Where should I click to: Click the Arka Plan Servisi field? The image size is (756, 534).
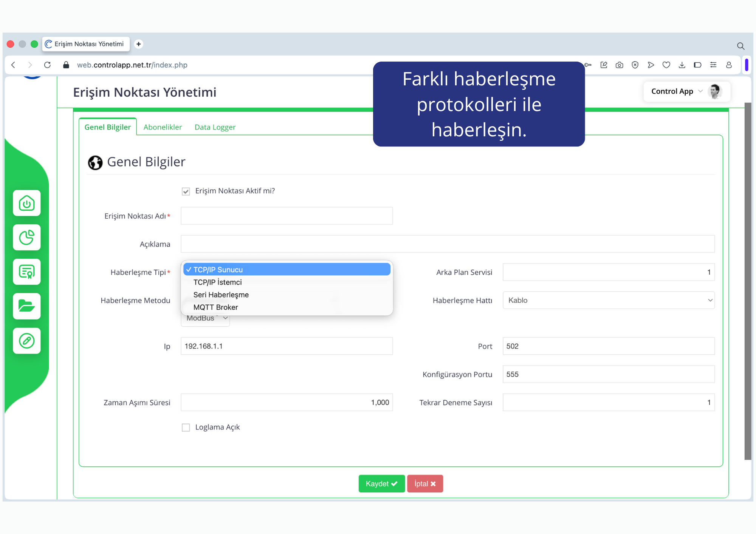point(609,272)
